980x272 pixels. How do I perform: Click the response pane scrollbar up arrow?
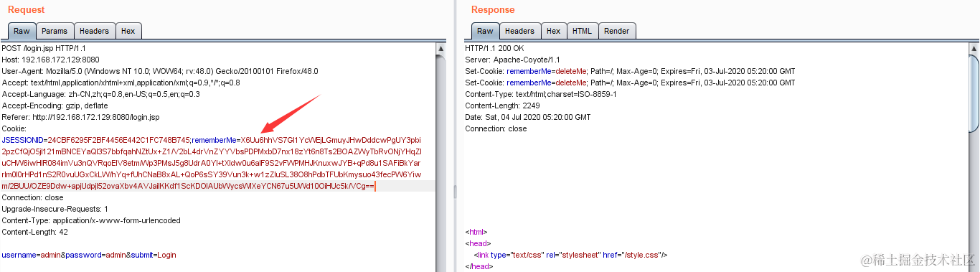pyautogui.click(x=974, y=48)
